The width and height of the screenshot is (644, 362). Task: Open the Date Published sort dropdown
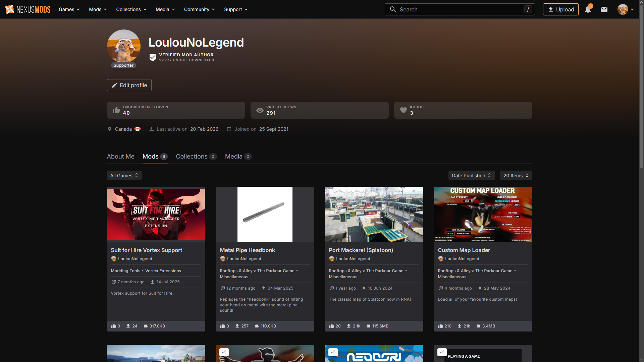[471, 176]
